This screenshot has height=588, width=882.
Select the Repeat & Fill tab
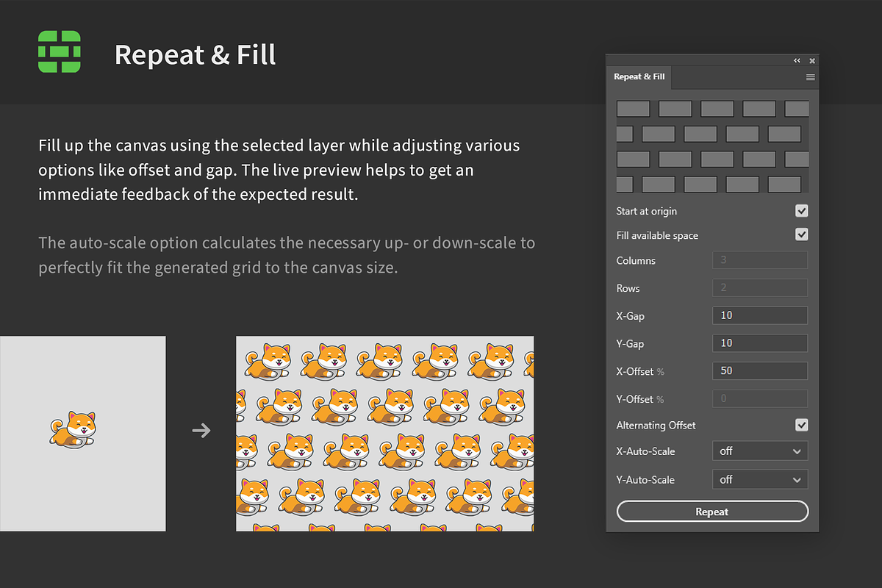click(638, 76)
